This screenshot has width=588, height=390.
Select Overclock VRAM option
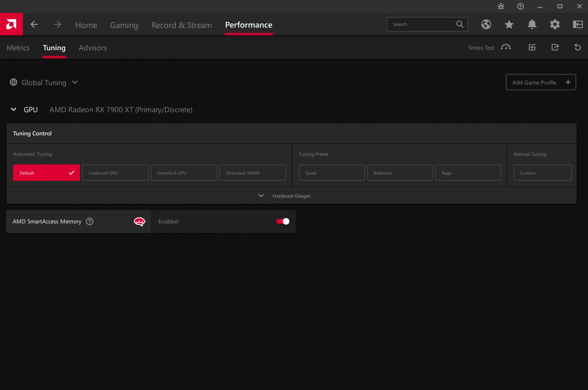point(253,173)
